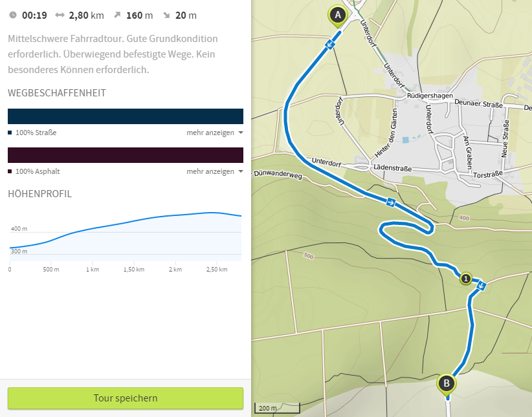Click dropdown arrow next to Asphalt details
Image resolution: width=532 pixels, height=417 pixels.
[x=241, y=171]
